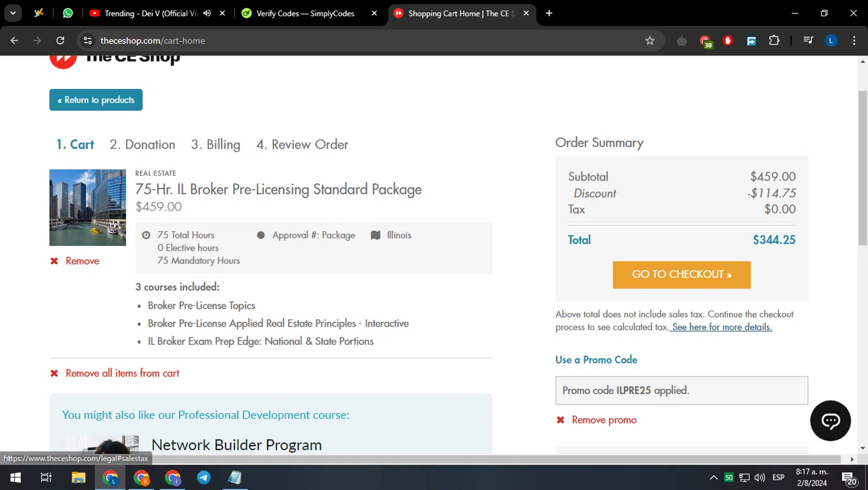Go back to the previous page
868x490 pixels.
tap(14, 40)
